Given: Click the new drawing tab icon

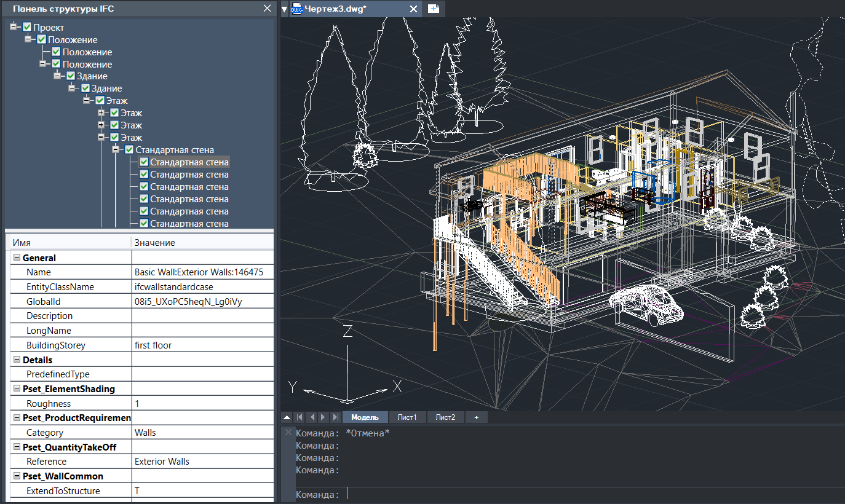Looking at the screenshot, I should tap(434, 9).
